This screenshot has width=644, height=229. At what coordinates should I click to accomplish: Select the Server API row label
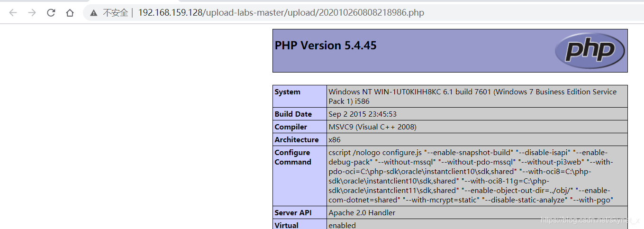pyautogui.click(x=293, y=213)
